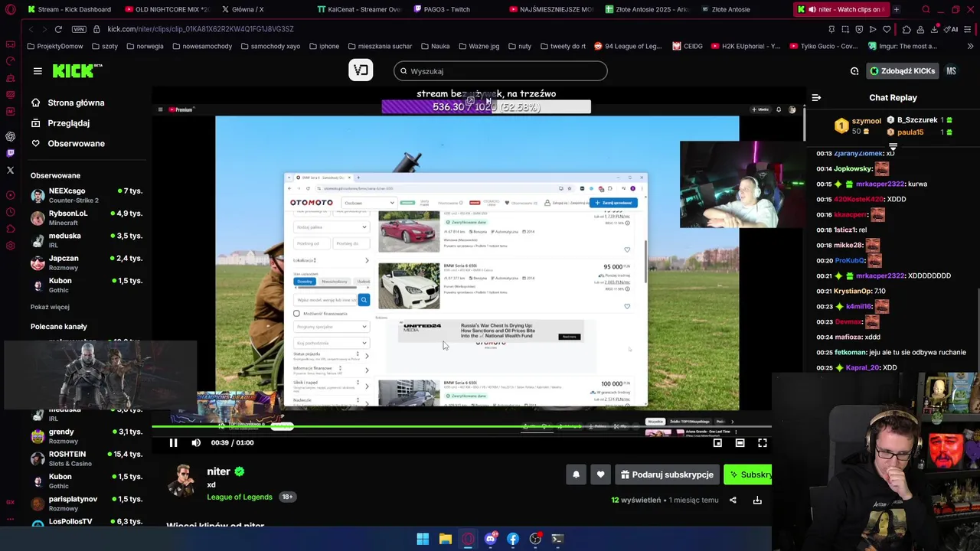980x551 pixels.
Task: Click the green Subskrybuj button
Action: coord(748,474)
